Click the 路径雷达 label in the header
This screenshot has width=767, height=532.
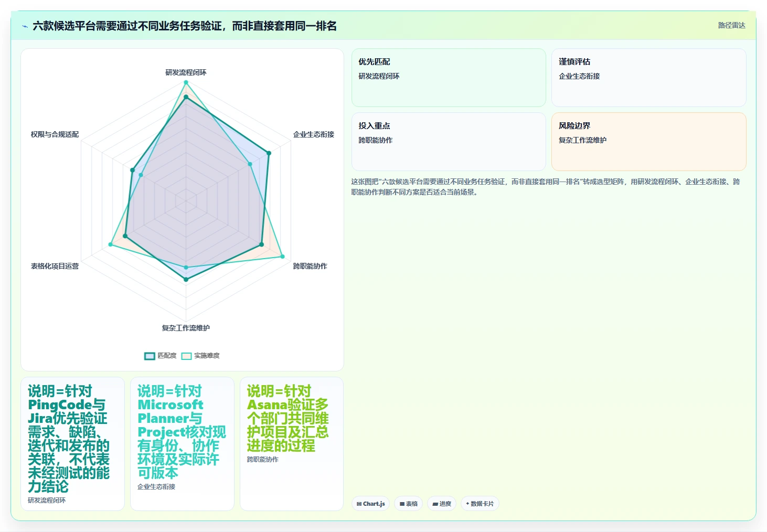[x=731, y=25]
